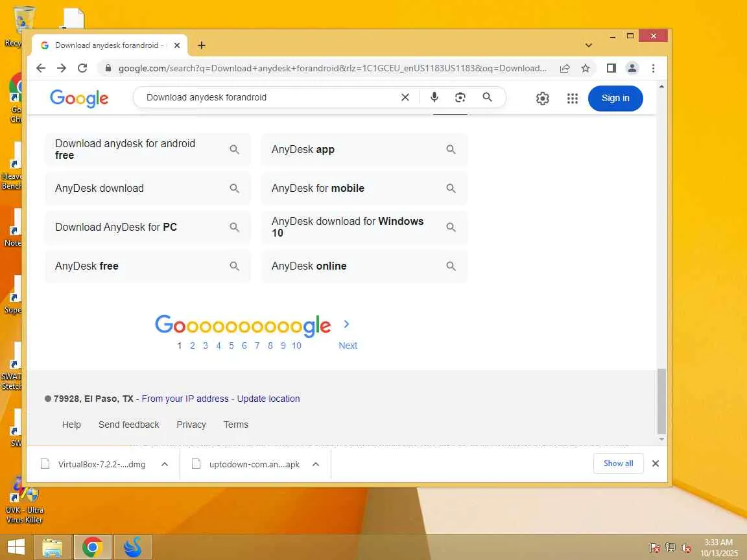Start voice search with the microphone
The image size is (747, 560).
[x=434, y=97]
